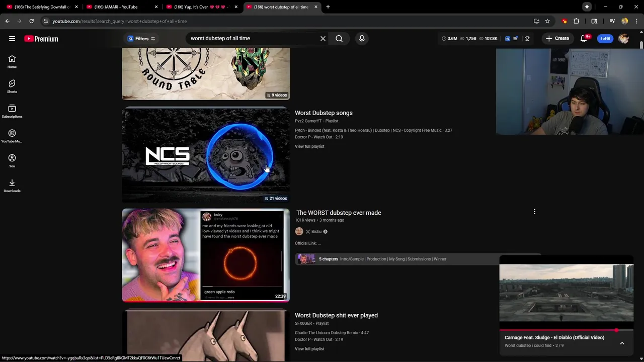Clear the search box with X
This screenshot has width=644, height=362.
click(x=323, y=38)
